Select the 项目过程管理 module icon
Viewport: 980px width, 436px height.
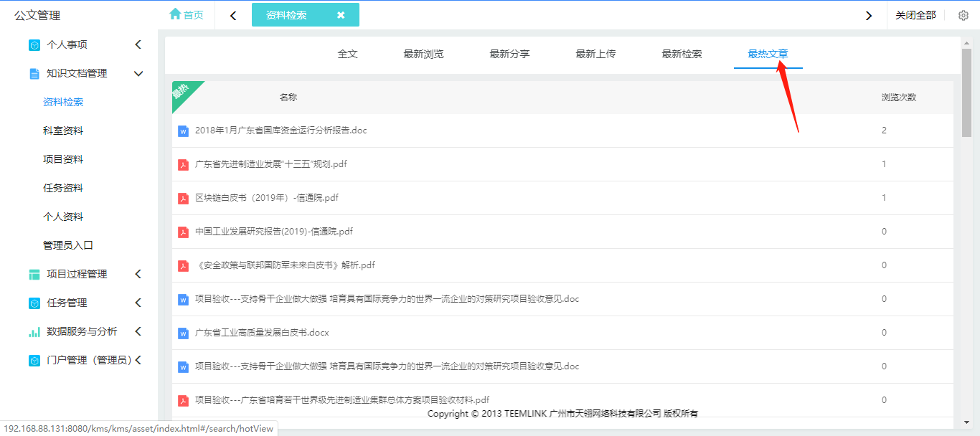coord(33,273)
